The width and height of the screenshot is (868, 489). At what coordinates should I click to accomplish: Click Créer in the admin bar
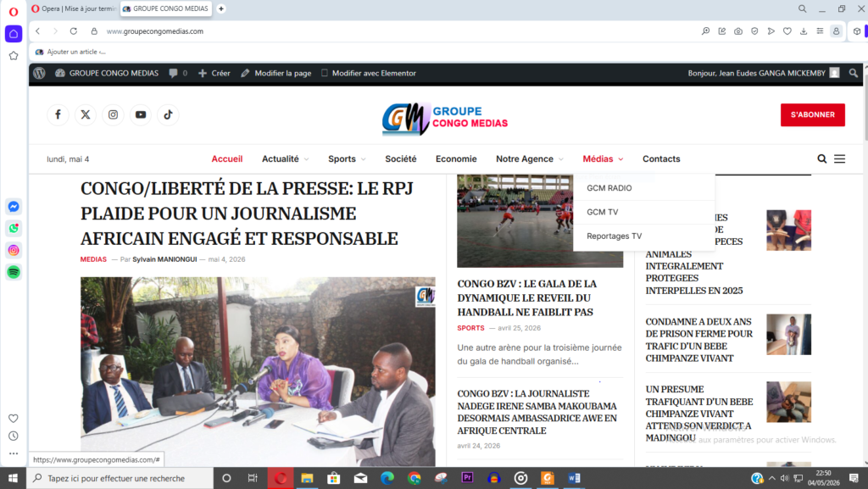[214, 73]
